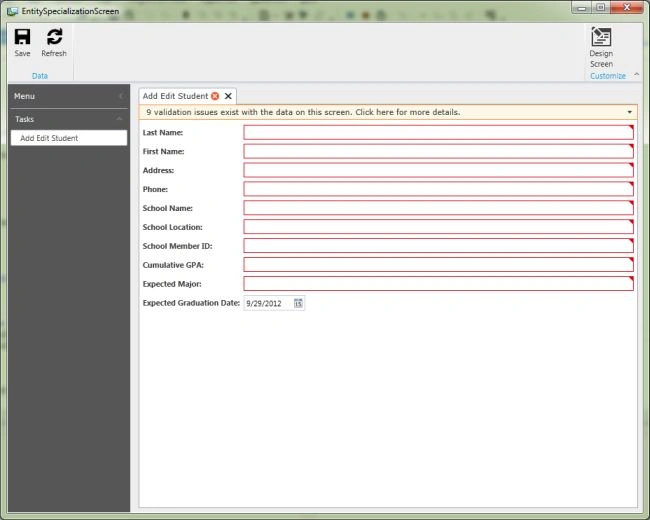Click the Expected Major input field
The image size is (650, 520).
pos(438,284)
